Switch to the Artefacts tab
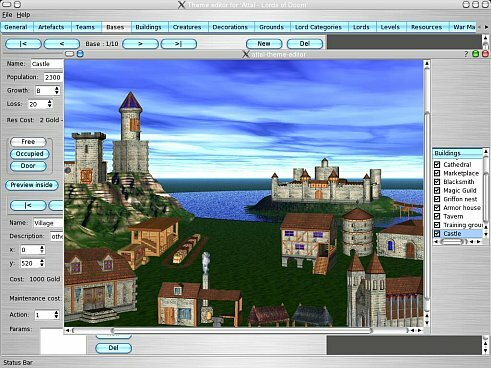Screen dimensions: 491x368 click(51, 27)
